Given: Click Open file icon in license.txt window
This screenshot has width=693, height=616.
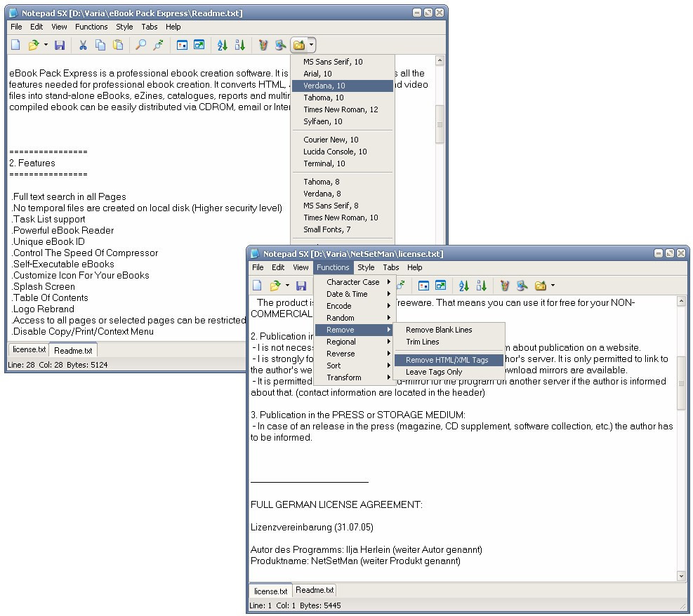Looking at the screenshot, I should click(275, 286).
